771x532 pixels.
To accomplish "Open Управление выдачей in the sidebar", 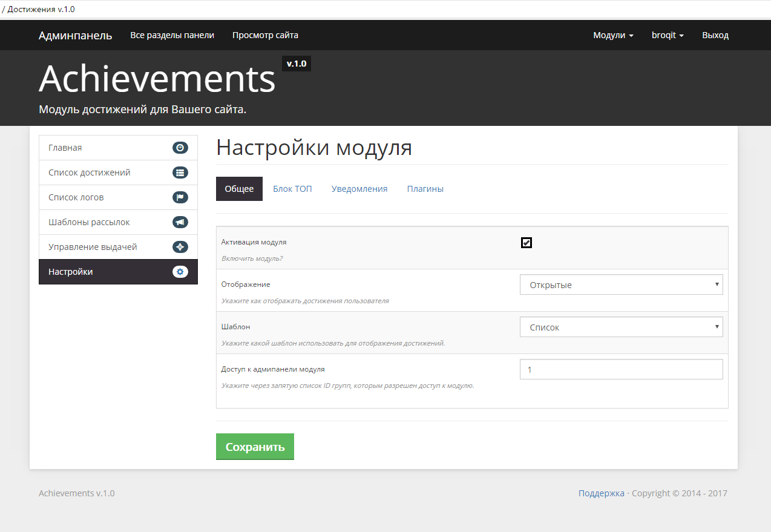I will 118,247.
